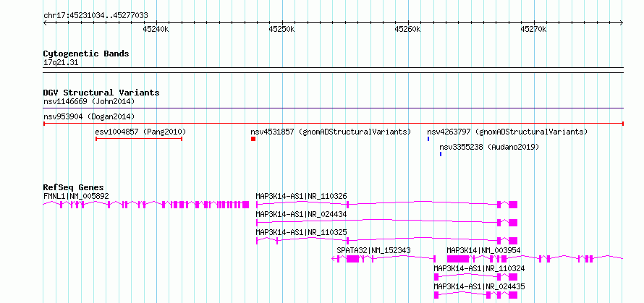Click NR_024435 transcript last exon block
The image size is (644, 303).
tap(513, 295)
